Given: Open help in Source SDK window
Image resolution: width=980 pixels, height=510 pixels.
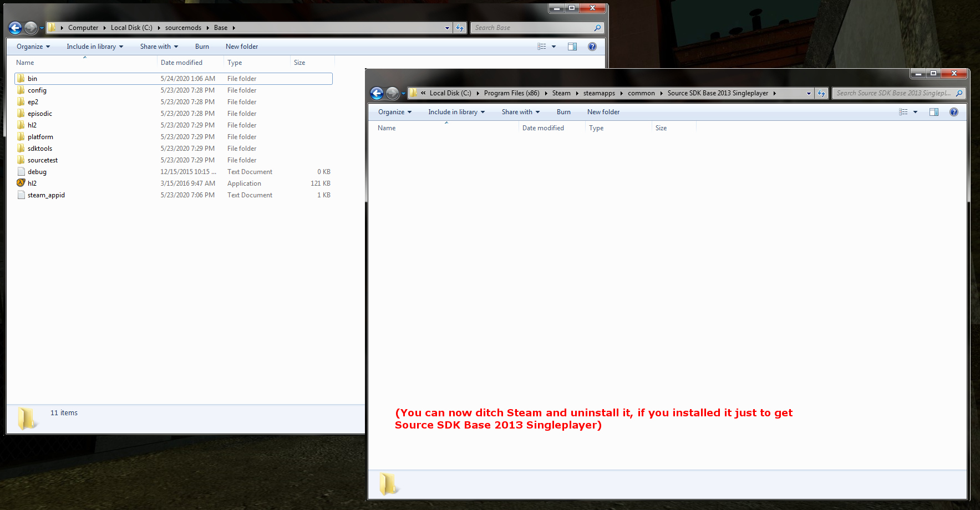Looking at the screenshot, I should (954, 112).
